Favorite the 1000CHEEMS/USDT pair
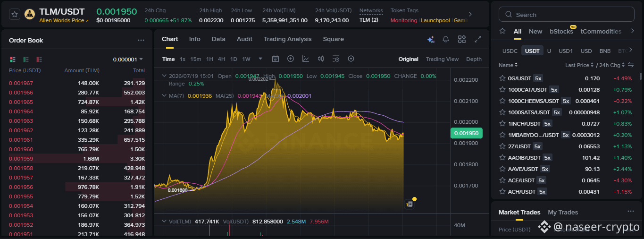Viewport: 644px width, 239px height. [502, 101]
